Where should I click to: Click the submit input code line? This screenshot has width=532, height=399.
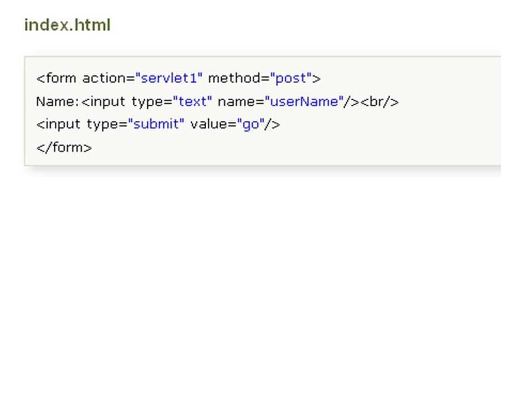pyautogui.click(x=158, y=125)
